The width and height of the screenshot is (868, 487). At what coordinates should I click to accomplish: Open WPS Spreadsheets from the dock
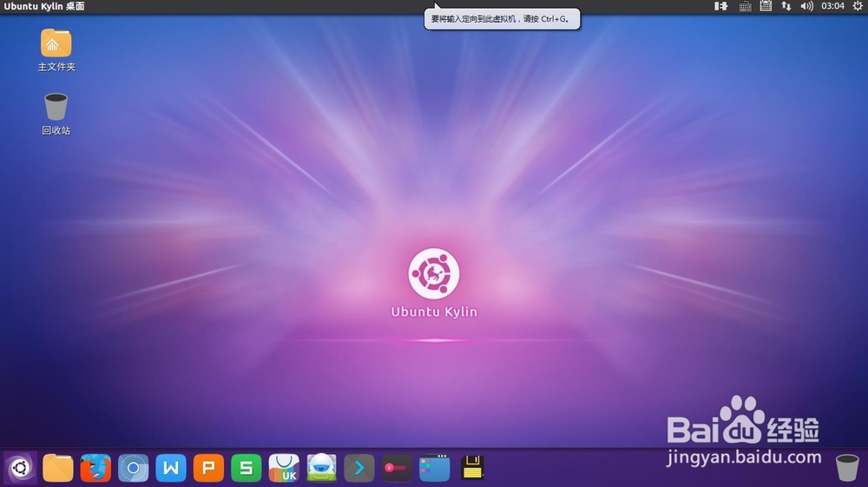click(x=247, y=468)
